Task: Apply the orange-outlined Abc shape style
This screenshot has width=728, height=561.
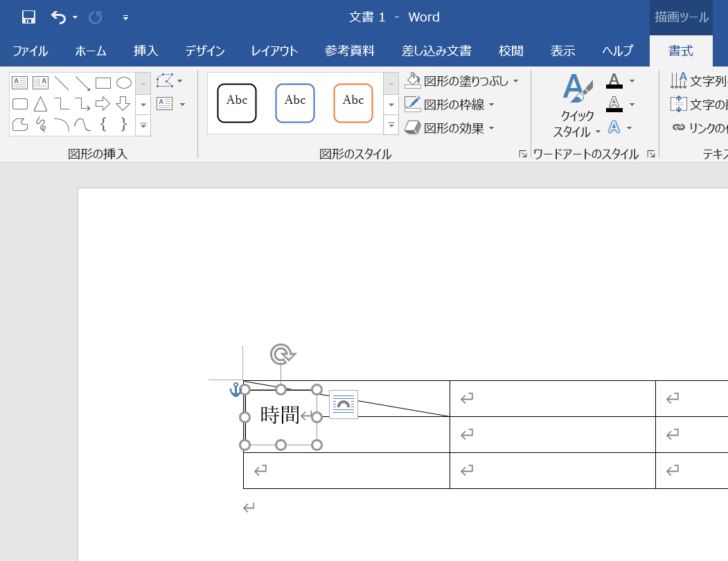Action: point(353,103)
